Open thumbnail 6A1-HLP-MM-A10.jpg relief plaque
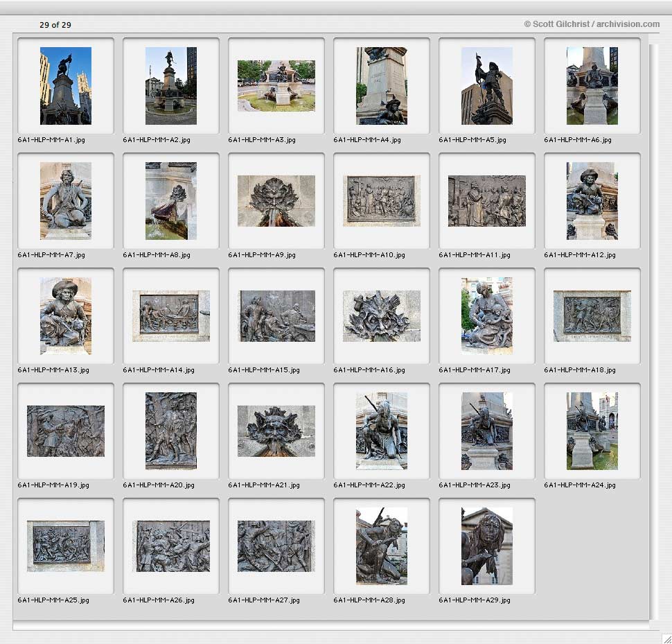 (382, 200)
